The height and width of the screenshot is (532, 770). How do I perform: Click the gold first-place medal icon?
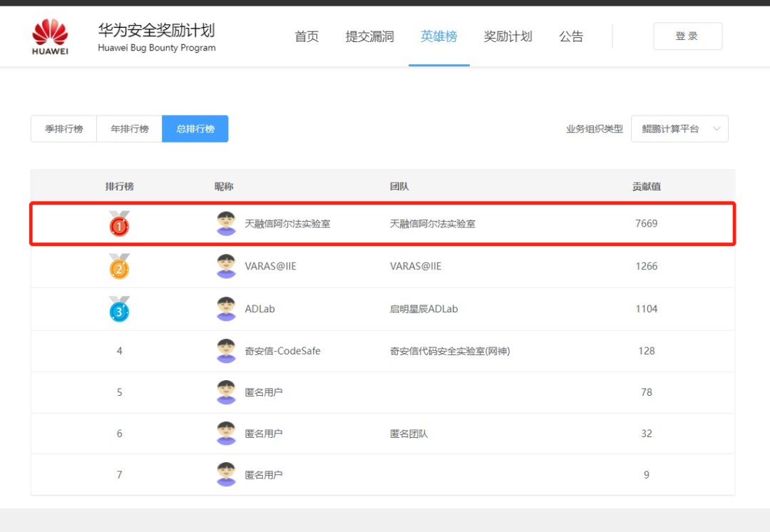tap(119, 225)
